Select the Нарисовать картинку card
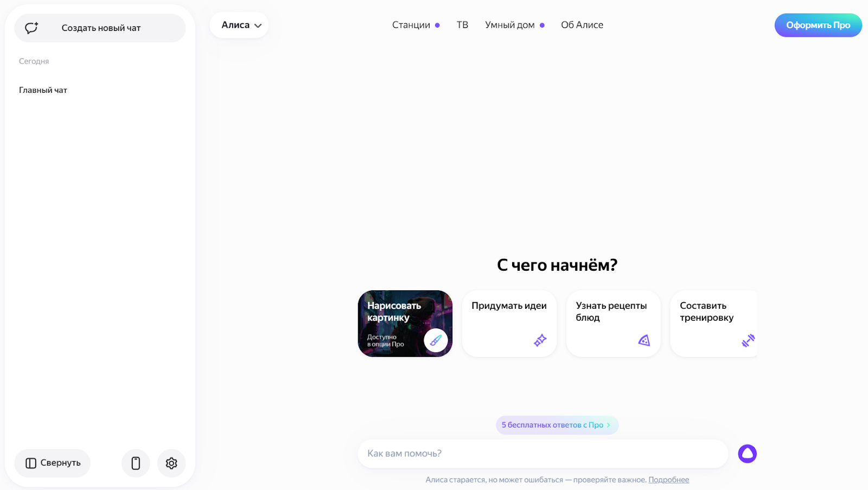Screen dimensions: 868x490 (405, 323)
